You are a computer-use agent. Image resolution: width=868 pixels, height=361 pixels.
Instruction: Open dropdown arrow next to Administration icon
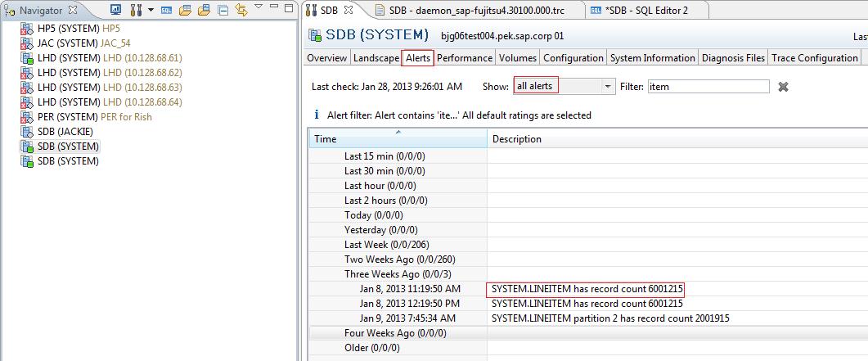pos(151,10)
